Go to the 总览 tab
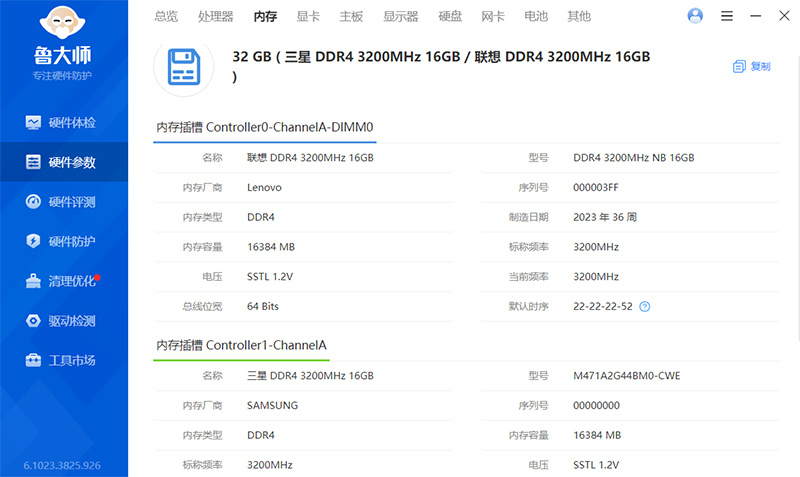The image size is (800, 477). click(x=166, y=16)
